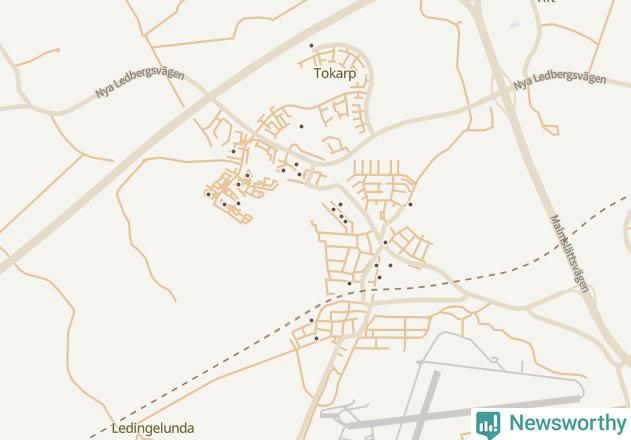Image resolution: width=631 pixels, height=440 pixels.
Task: Select the Tokarp place label
Action: 335,74
